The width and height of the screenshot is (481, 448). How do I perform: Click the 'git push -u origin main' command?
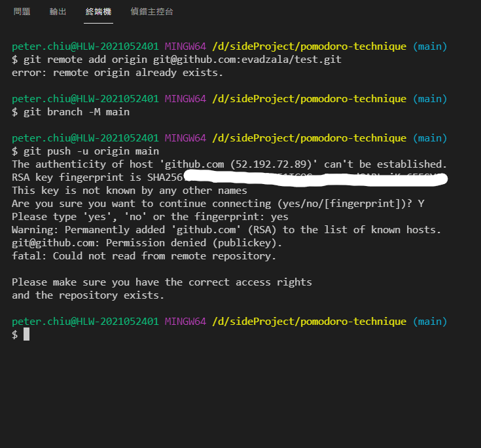tap(85, 151)
